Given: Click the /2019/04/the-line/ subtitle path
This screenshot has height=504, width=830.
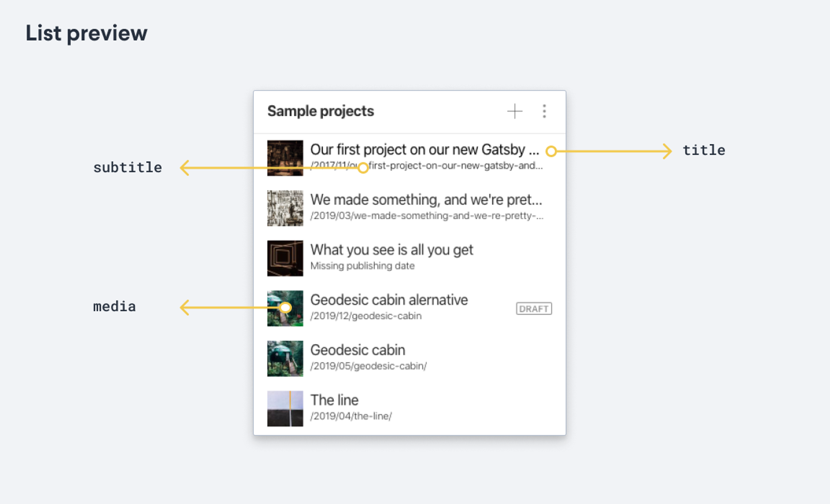Looking at the screenshot, I should 351,417.
